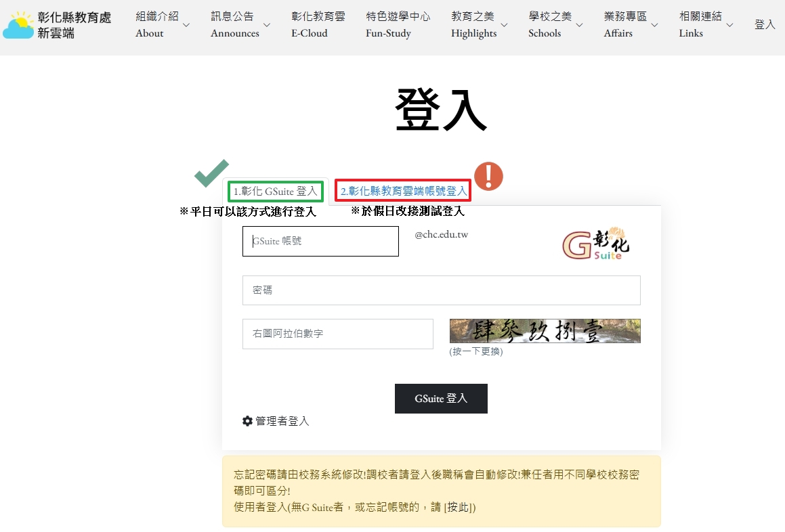Click the gear icon beside 管理者登入
The image size is (785, 532).
[247, 421]
